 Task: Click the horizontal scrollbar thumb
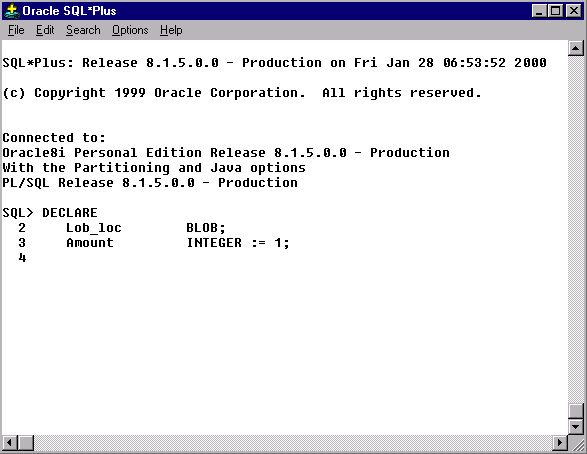pyautogui.click(x=25, y=443)
